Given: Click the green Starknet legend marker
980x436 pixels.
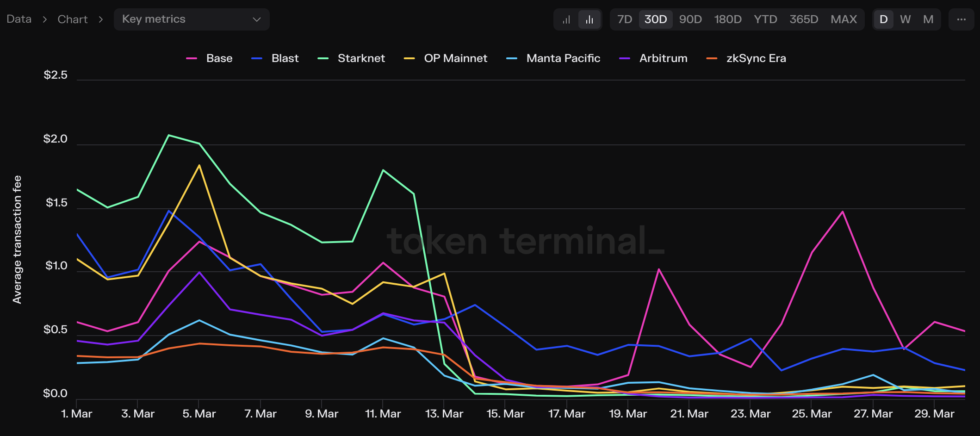Looking at the screenshot, I should point(323,58).
